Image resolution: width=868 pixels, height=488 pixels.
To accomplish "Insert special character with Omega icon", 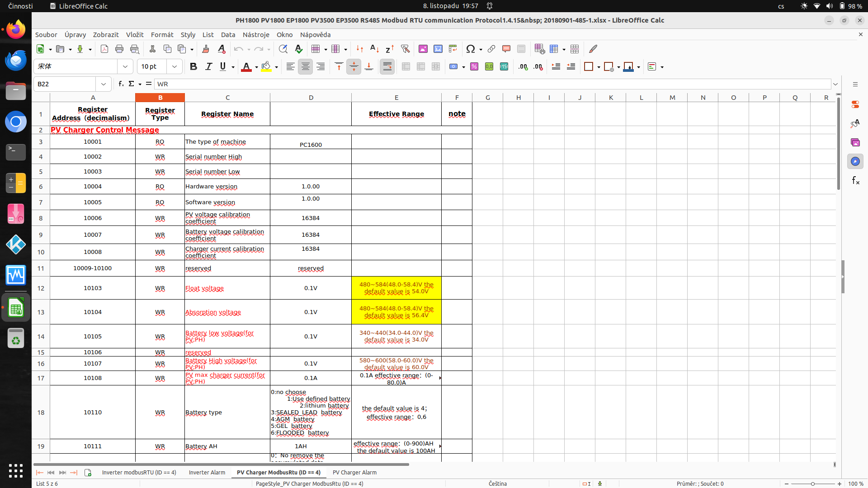I will [470, 49].
